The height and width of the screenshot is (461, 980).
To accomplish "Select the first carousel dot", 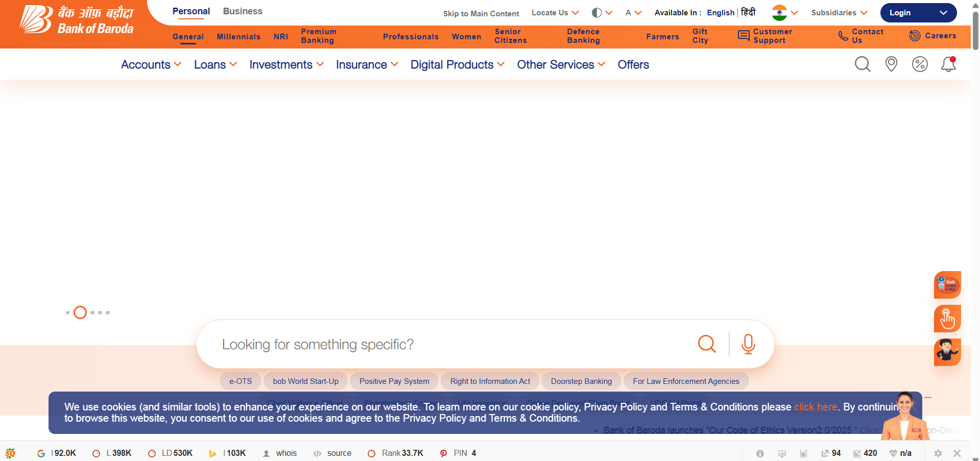I will pos(67,312).
